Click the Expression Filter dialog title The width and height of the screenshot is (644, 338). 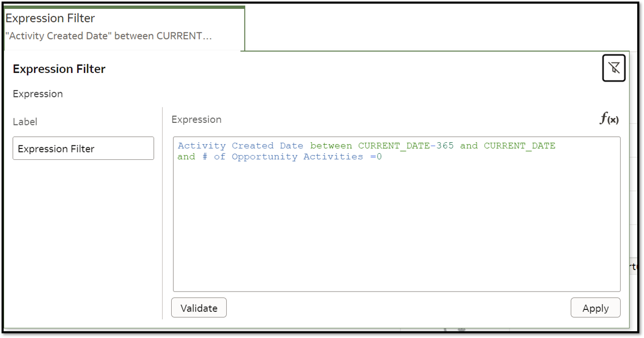tap(58, 69)
